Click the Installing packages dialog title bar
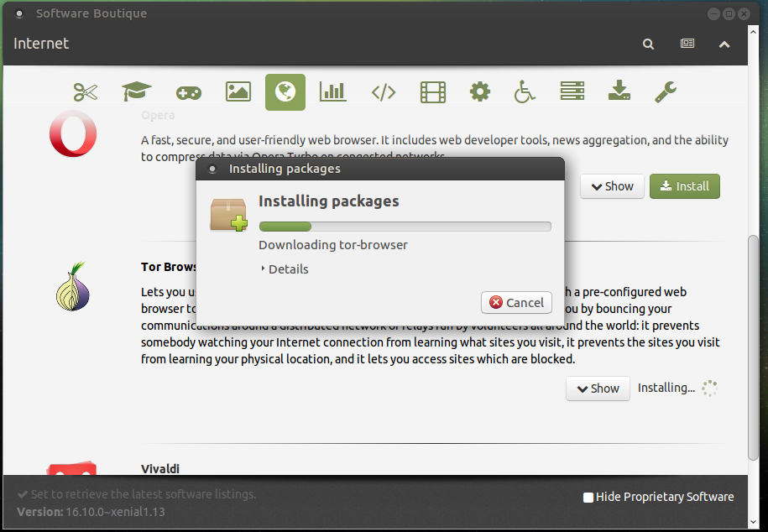Screen dimensions: 768x532 click(x=380, y=169)
